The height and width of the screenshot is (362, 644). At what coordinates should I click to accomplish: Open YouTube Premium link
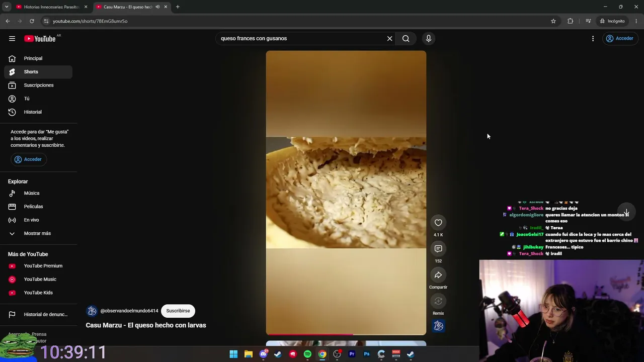point(38,266)
